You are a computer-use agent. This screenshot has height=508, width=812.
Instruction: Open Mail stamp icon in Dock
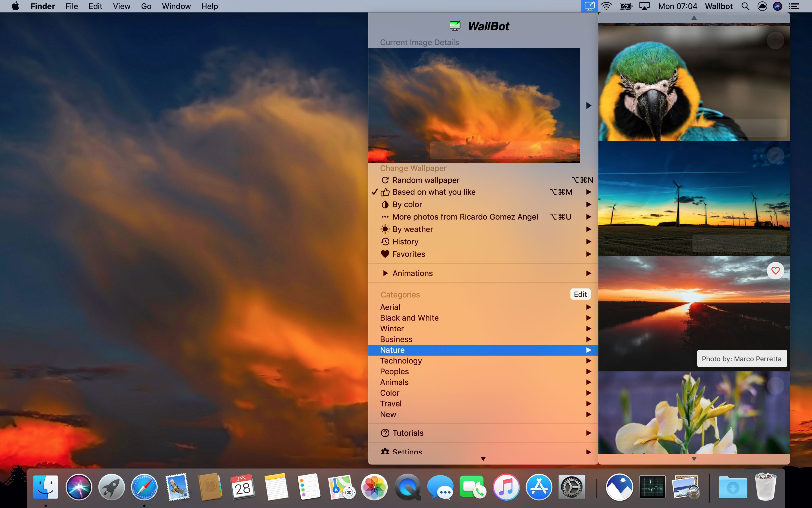[177, 487]
